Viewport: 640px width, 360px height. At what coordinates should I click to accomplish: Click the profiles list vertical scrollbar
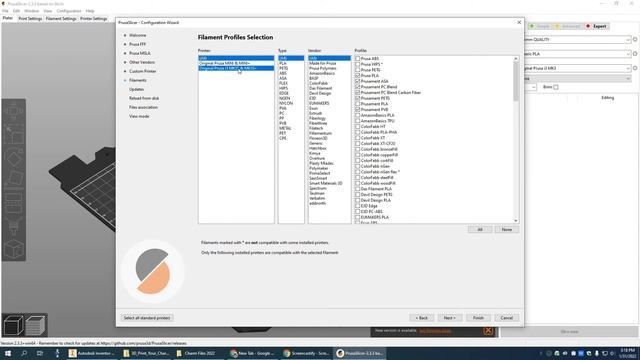[516, 140]
